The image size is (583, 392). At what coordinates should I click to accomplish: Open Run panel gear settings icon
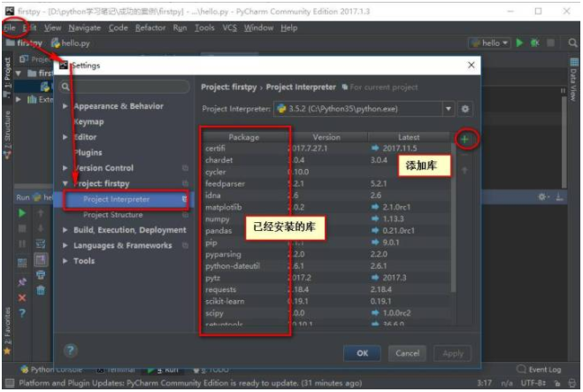pyautogui.click(x=543, y=196)
